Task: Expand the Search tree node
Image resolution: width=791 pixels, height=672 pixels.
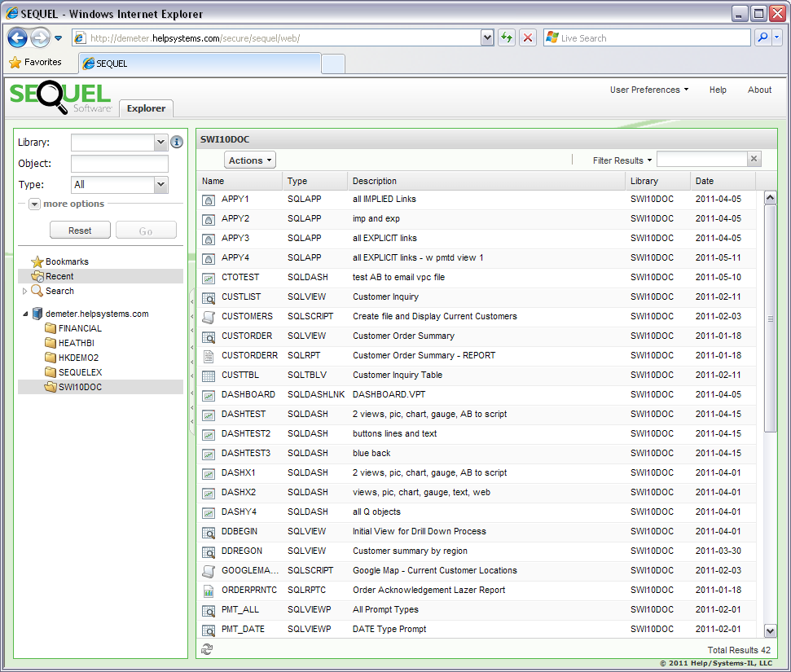Action: pyautogui.click(x=24, y=291)
